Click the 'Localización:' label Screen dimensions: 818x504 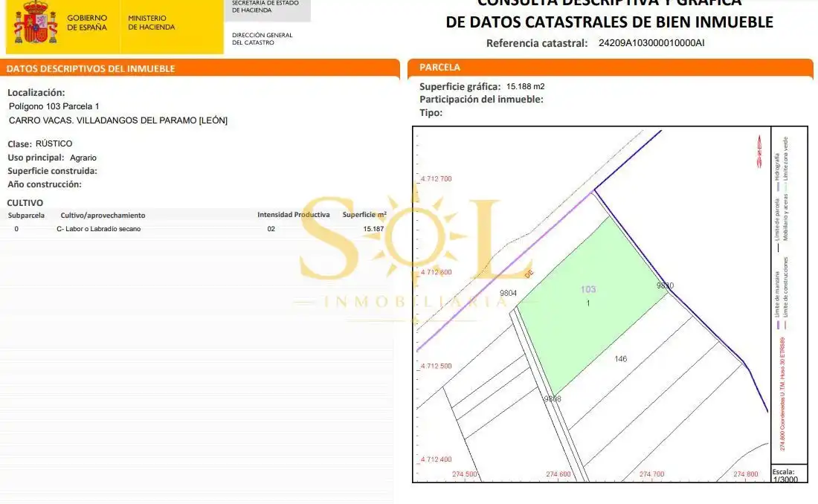coord(36,92)
